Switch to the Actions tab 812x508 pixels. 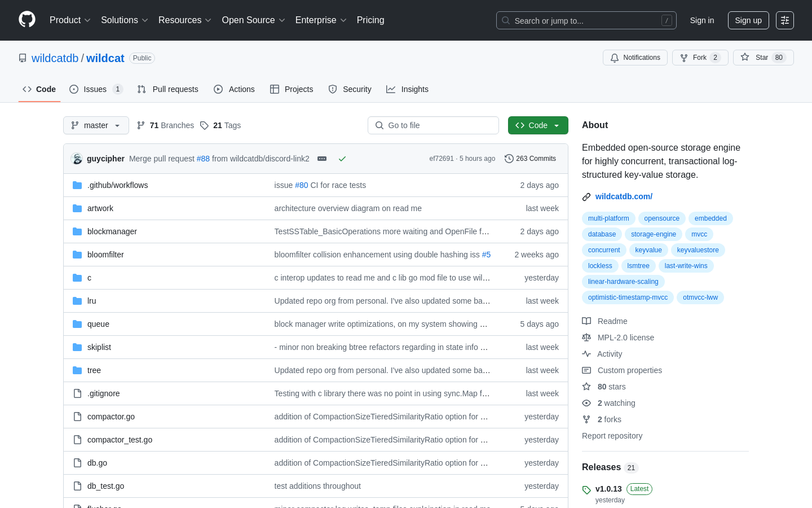coord(234,89)
